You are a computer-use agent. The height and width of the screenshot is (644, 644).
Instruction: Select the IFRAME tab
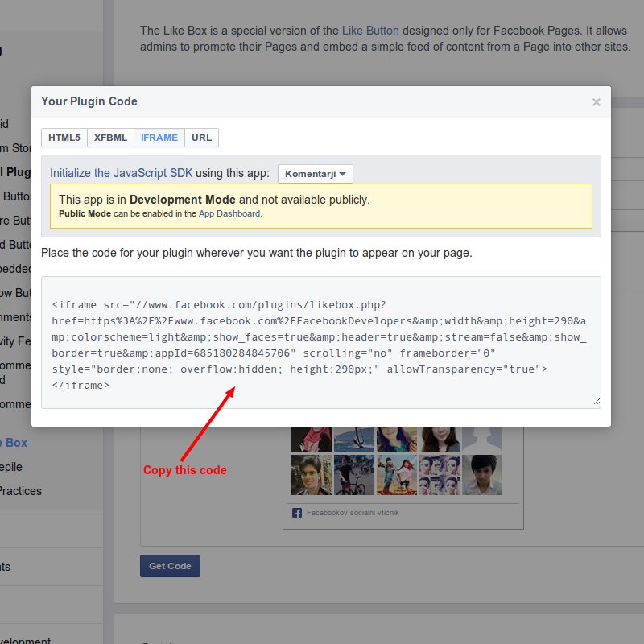(159, 138)
